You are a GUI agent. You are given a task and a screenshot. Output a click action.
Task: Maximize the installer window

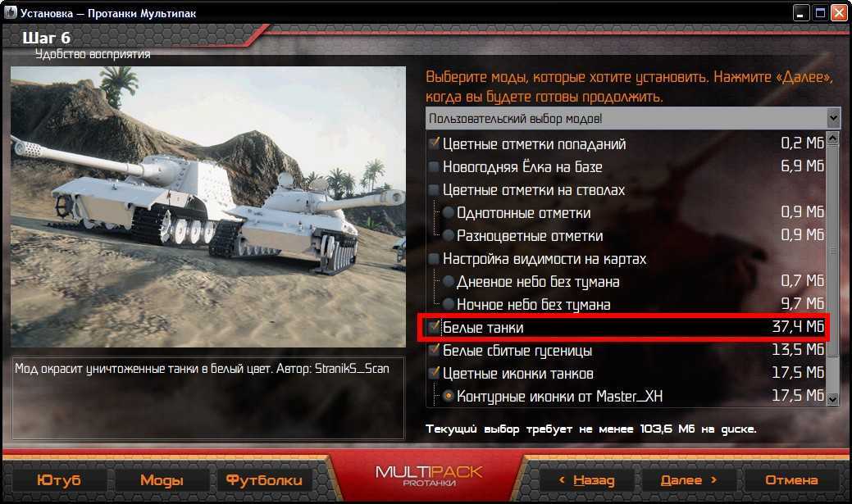[819, 12]
